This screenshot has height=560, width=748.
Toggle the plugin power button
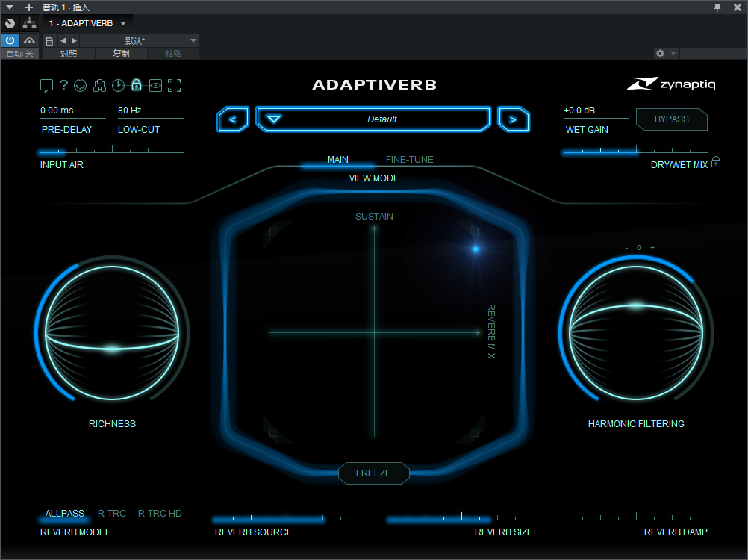point(10,40)
